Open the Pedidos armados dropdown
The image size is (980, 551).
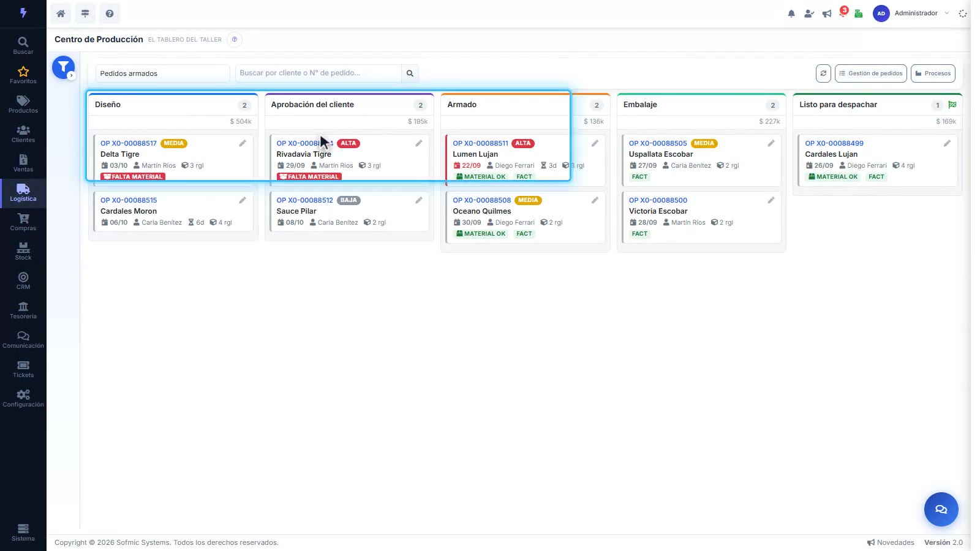[162, 73]
